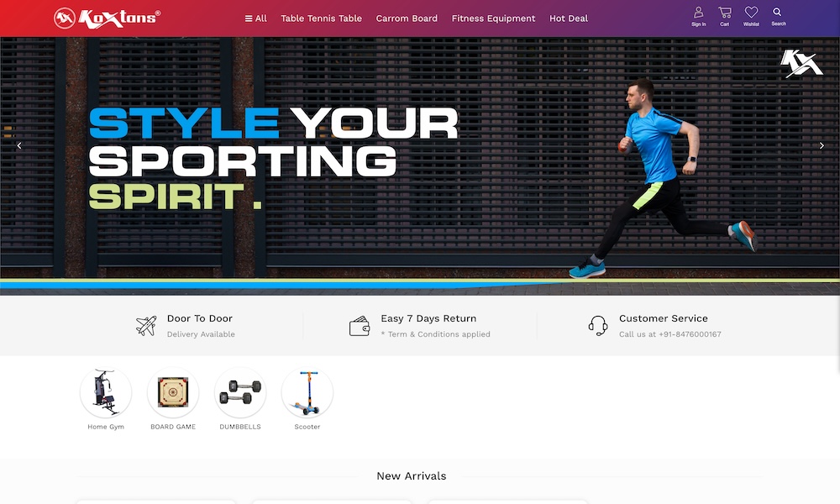The height and width of the screenshot is (504, 840).
Task: Click the Koxtons logo in header
Action: [108, 18]
